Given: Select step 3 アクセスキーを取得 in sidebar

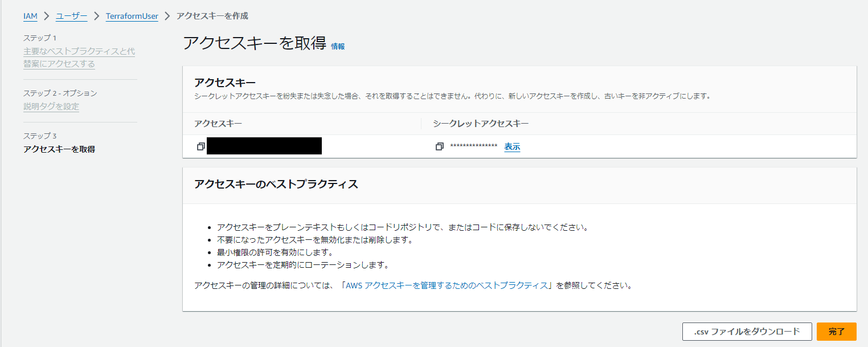Looking at the screenshot, I should (x=59, y=149).
